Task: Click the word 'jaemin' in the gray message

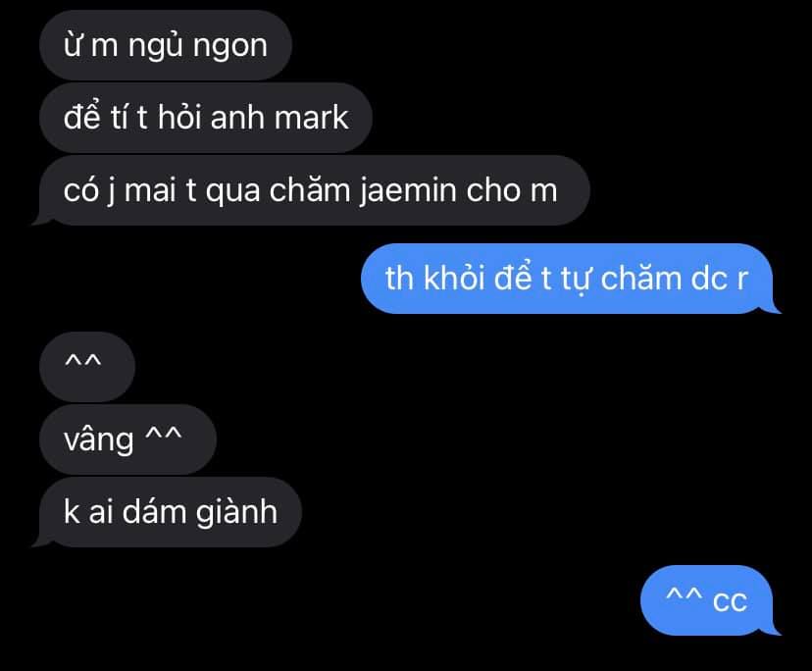Action: (x=407, y=190)
